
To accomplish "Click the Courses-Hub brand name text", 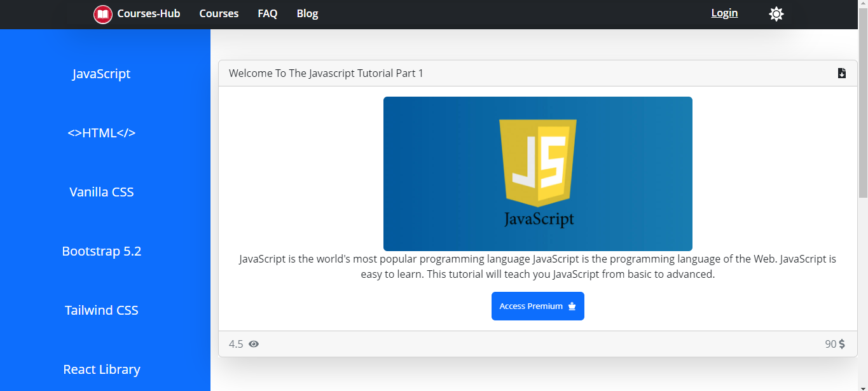I will pyautogui.click(x=149, y=13).
